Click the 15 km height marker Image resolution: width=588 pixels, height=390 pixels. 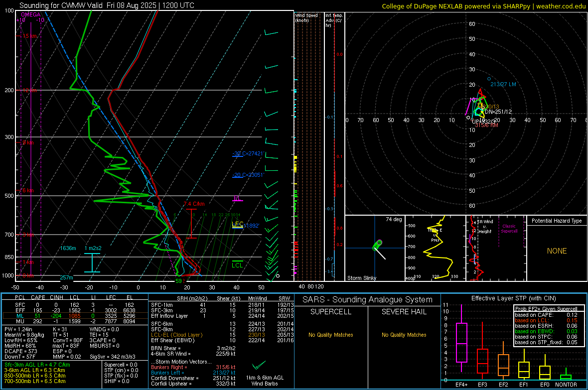point(28,36)
